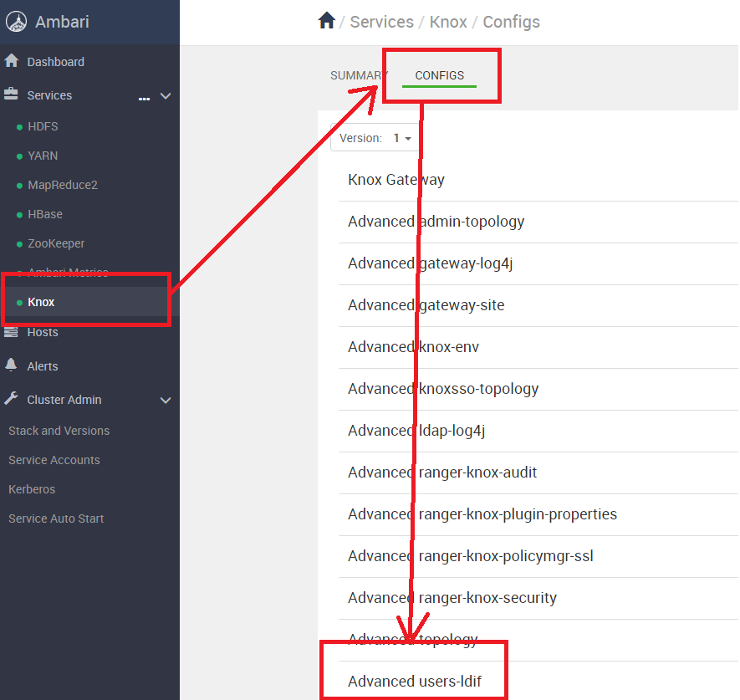The height and width of the screenshot is (700, 740).
Task: Click the home icon in breadcrumb
Action: coord(326,21)
